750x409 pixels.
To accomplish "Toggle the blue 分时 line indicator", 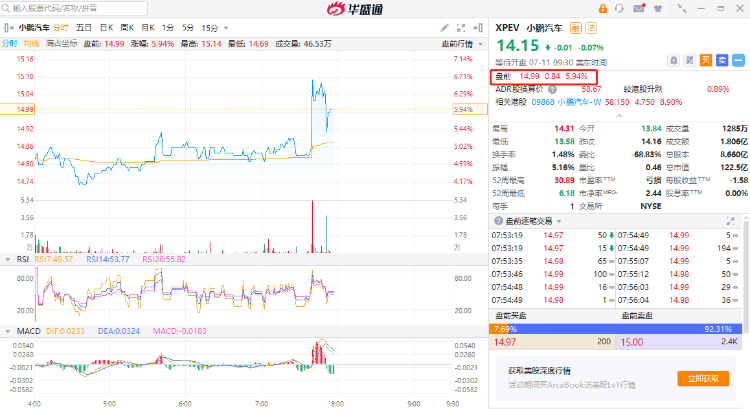I will pos(10,44).
